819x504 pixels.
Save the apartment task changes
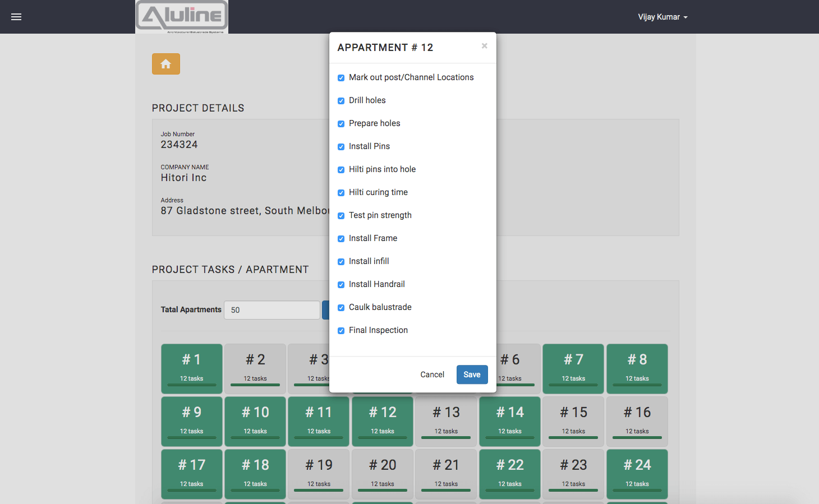(x=472, y=374)
